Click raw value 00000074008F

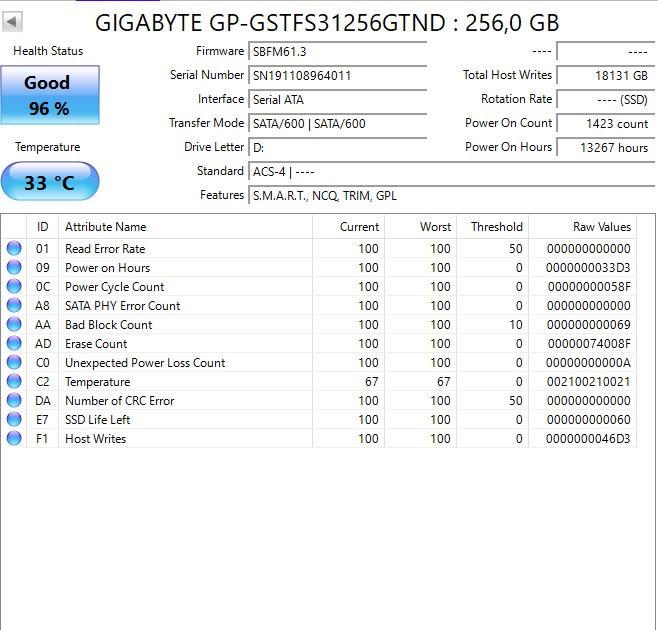pyautogui.click(x=589, y=344)
